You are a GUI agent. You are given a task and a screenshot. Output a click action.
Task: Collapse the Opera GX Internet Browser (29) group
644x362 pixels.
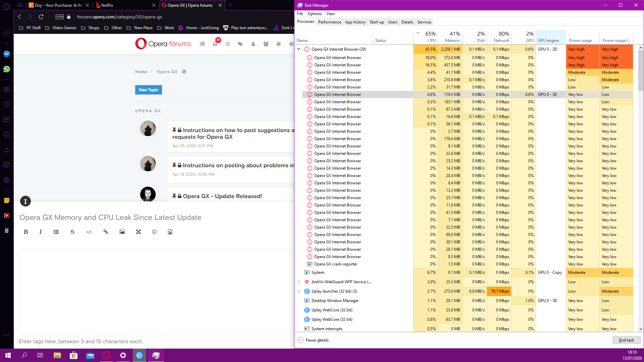299,49
